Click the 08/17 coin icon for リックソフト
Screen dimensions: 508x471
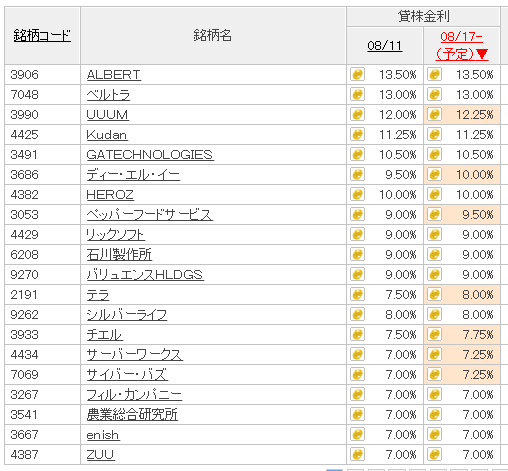435,234
